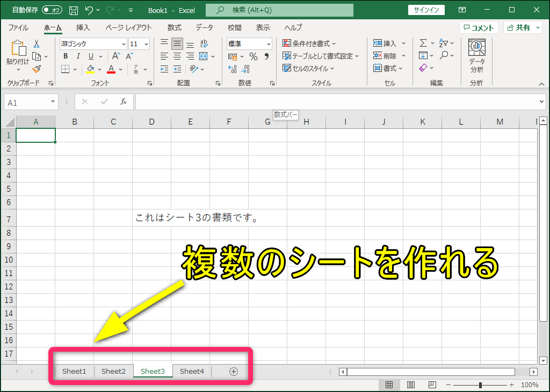This screenshot has height=392, width=550.
Task: Apply the red font color
Action: pyautogui.click(x=111, y=69)
